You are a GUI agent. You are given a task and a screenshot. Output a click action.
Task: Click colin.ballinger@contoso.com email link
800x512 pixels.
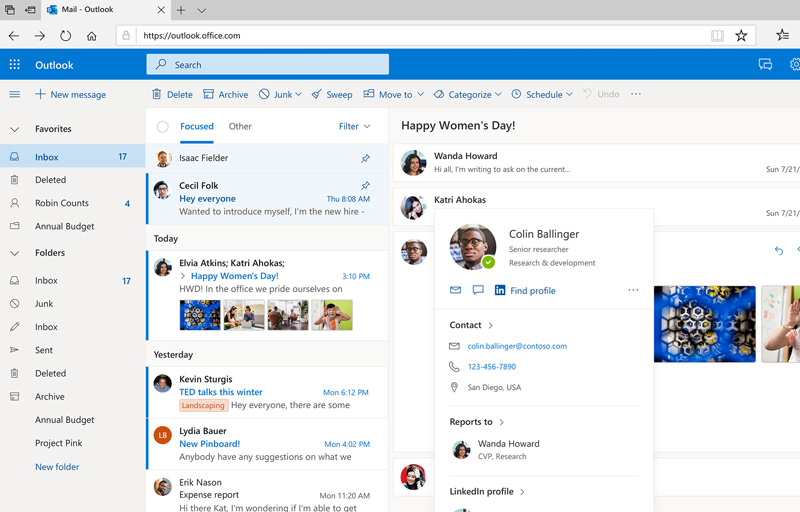(x=517, y=346)
